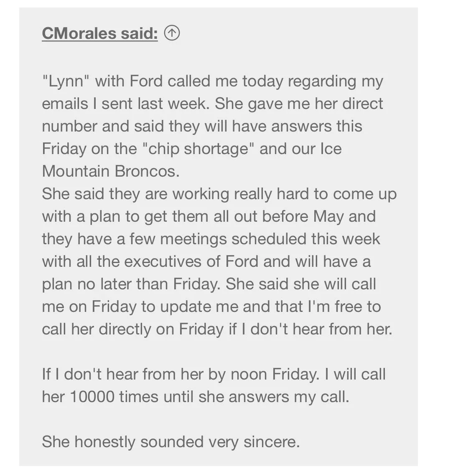Click the number "10000" in the quote
The image size is (453, 476).
(92, 397)
